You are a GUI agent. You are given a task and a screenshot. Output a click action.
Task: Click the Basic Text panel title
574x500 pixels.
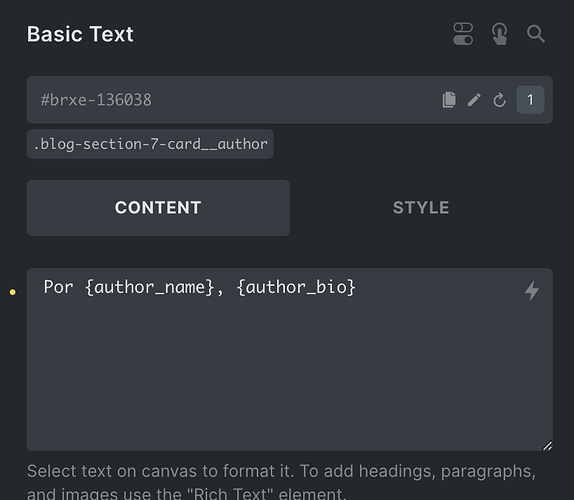(x=80, y=34)
